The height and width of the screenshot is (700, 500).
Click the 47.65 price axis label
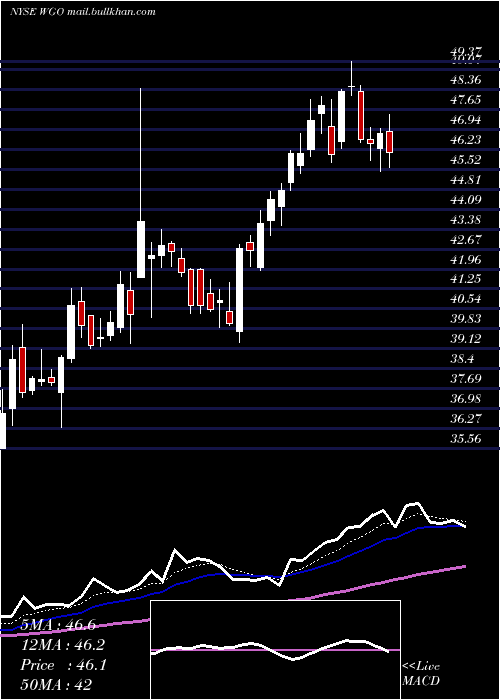[x=466, y=100]
